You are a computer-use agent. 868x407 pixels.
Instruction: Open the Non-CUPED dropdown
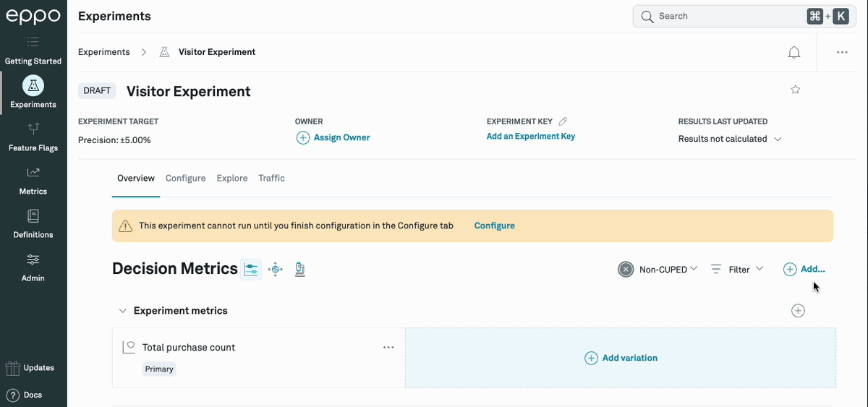pyautogui.click(x=658, y=269)
